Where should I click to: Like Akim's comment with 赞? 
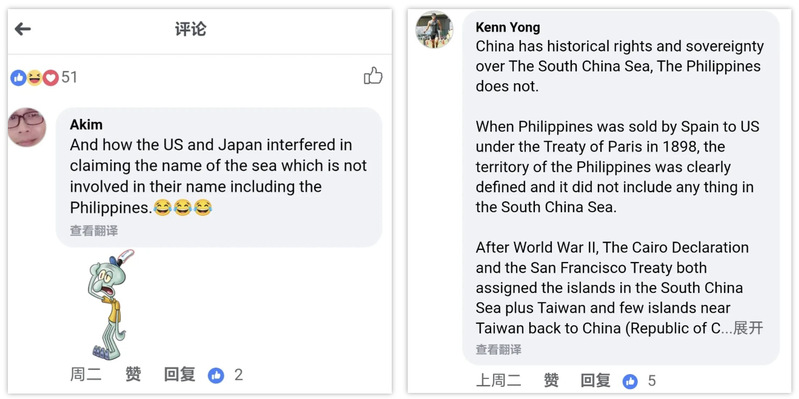[133, 375]
